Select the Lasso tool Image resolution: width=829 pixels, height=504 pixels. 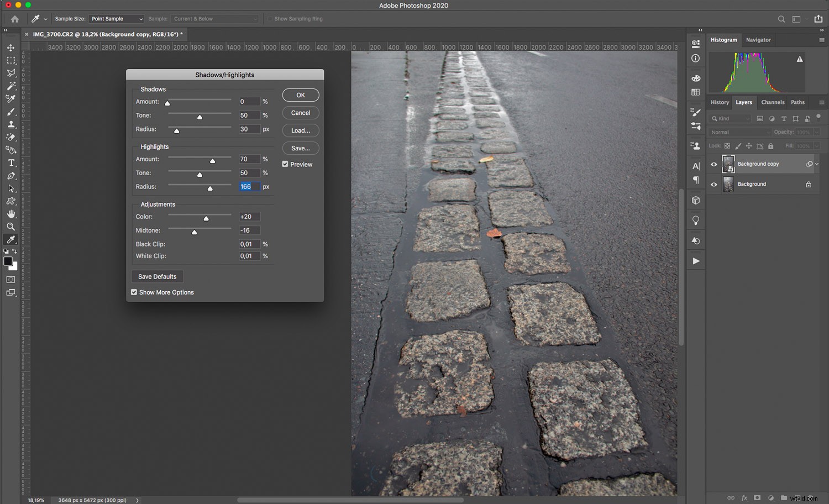coord(10,73)
